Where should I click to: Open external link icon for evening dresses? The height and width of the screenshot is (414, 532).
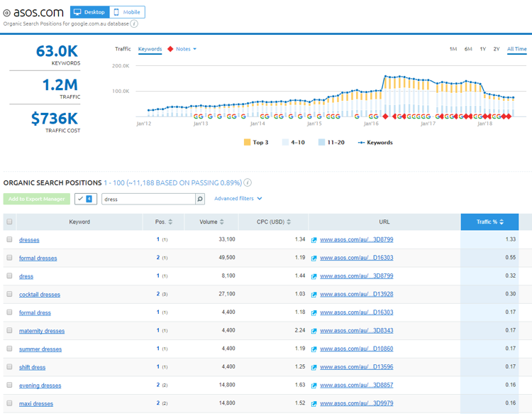point(314,386)
